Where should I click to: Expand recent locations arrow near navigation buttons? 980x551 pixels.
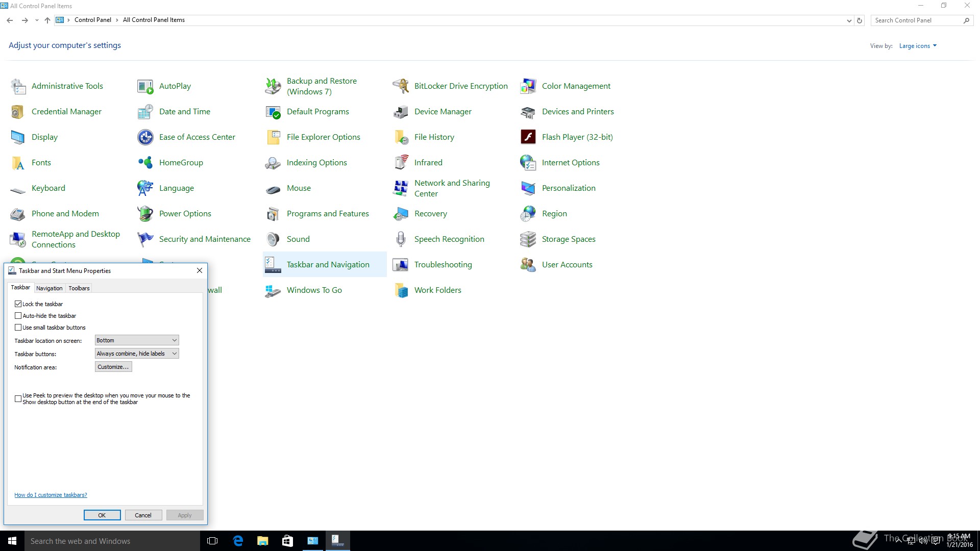[x=37, y=20]
